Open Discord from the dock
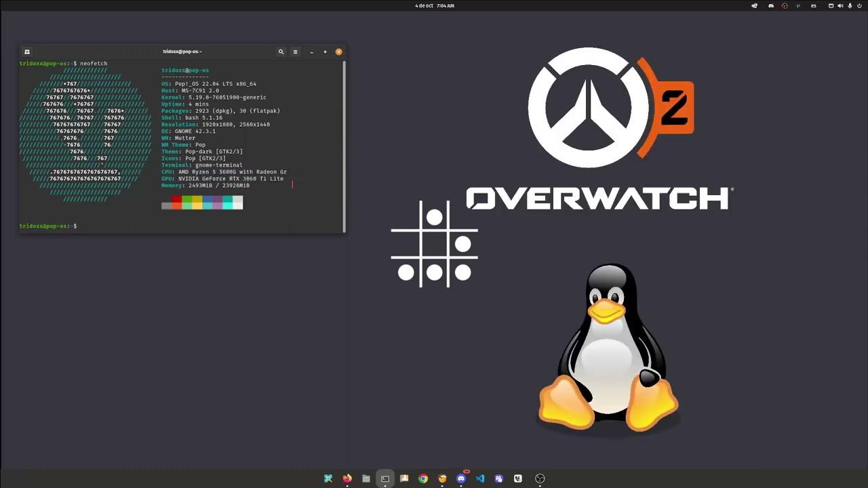This screenshot has width=868, height=488. (461, 479)
